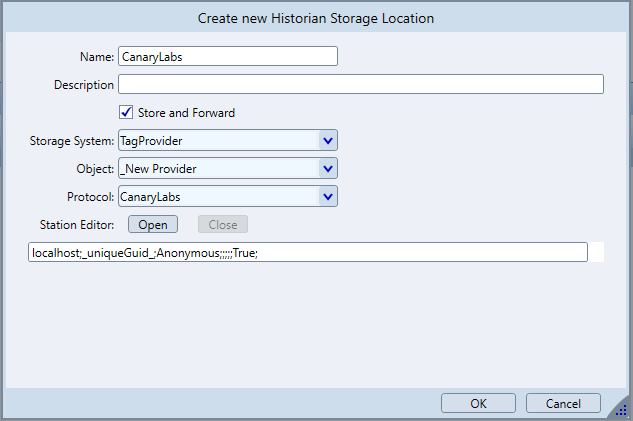The image size is (633, 421).
Task: Open the Station Editor
Action: pyautogui.click(x=153, y=224)
